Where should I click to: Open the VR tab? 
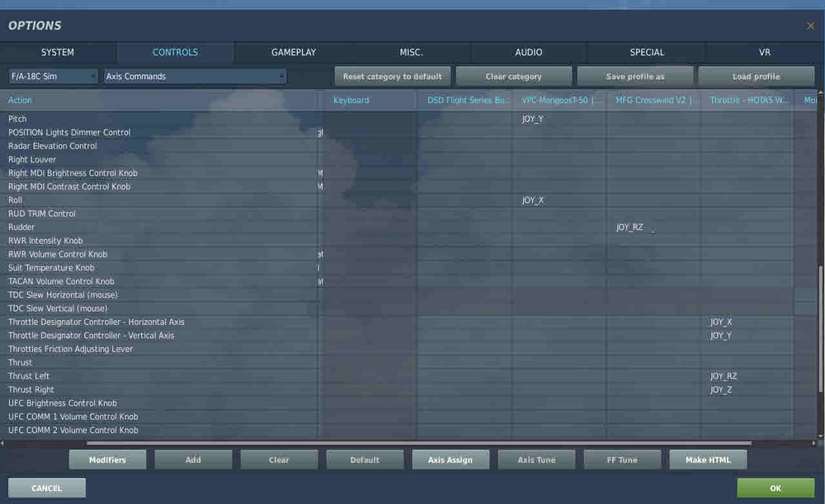(x=765, y=53)
